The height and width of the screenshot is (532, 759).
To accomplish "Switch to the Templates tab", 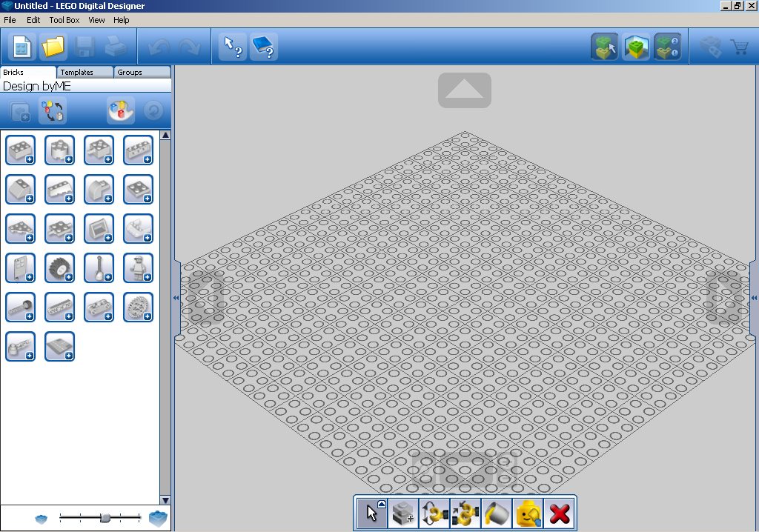I will point(84,72).
